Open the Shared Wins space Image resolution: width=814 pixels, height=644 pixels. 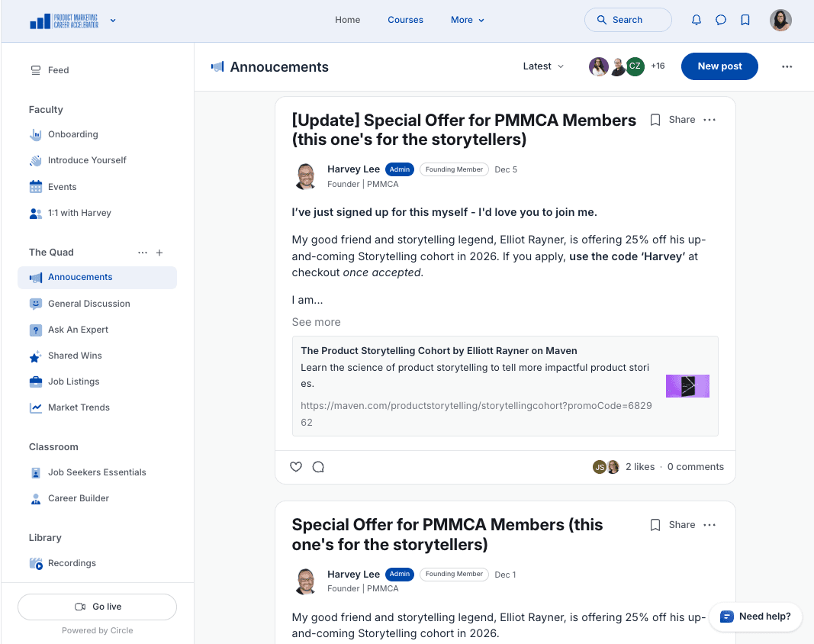tap(97, 356)
